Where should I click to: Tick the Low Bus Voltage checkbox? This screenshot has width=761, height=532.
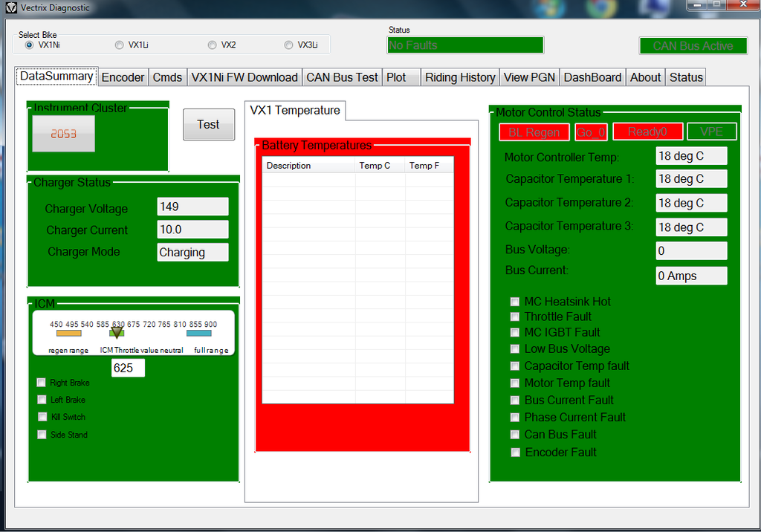pos(515,349)
